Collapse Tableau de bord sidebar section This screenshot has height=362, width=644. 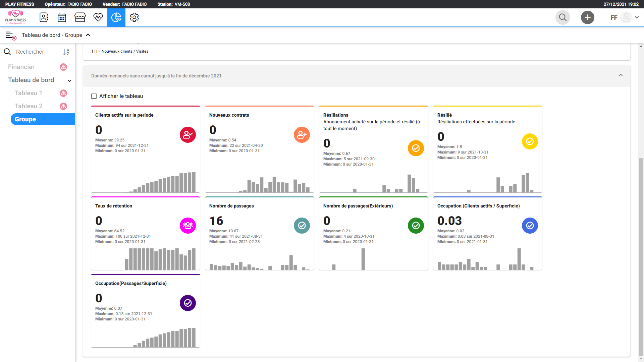(69, 80)
